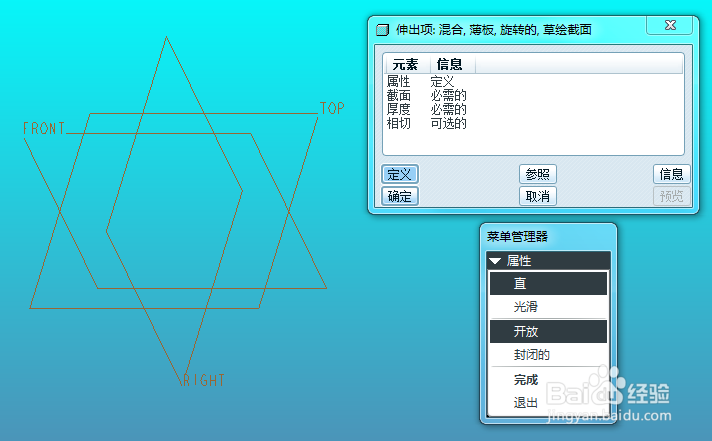Choose the 开放 open option

point(548,332)
